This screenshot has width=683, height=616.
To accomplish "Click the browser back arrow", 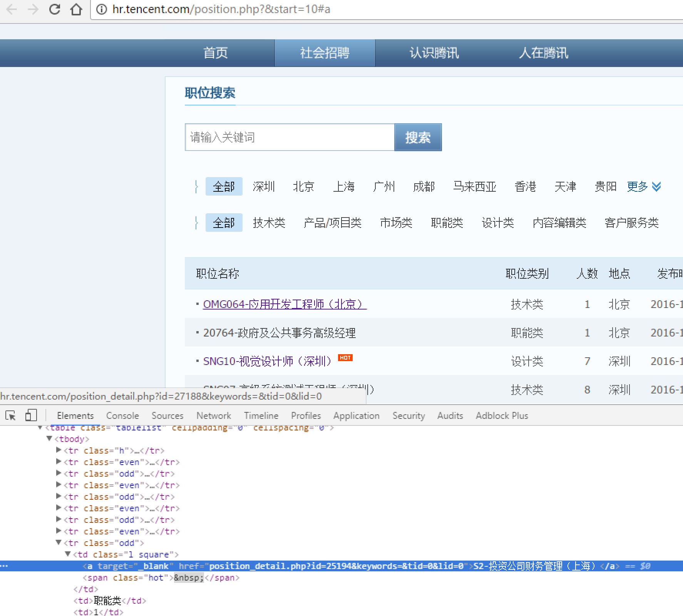I will click(x=12, y=9).
